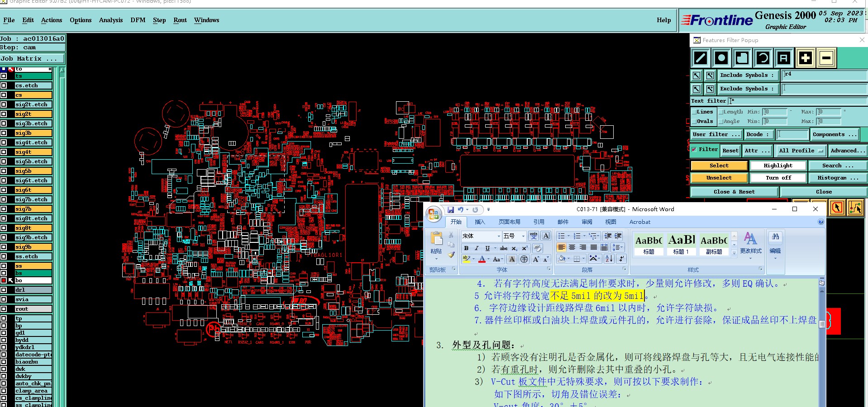Open the Word Office button

(x=434, y=214)
